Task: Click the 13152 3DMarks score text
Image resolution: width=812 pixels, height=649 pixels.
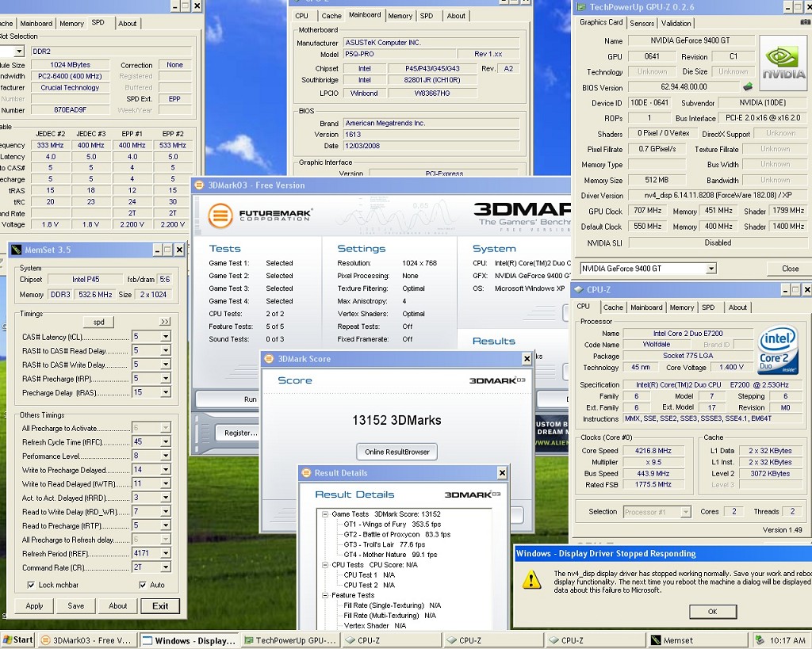Action: coord(396,420)
